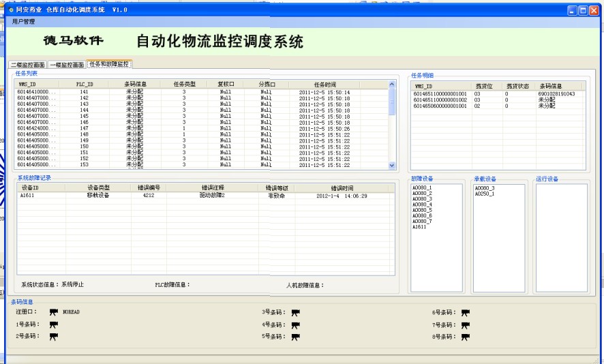This screenshot has height=364, width=604.
Task: Select A0250_1 in the 承载设备 list
Action: [485, 194]
